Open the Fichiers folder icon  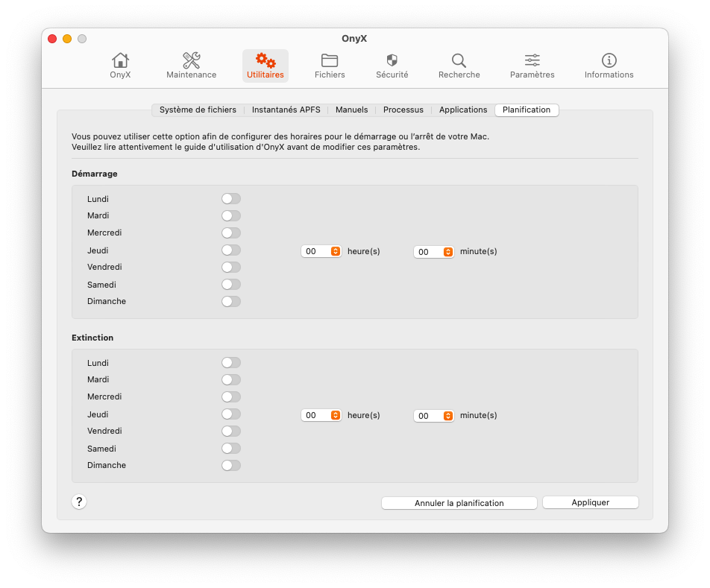pyautogui.click(x=330, y=66)
